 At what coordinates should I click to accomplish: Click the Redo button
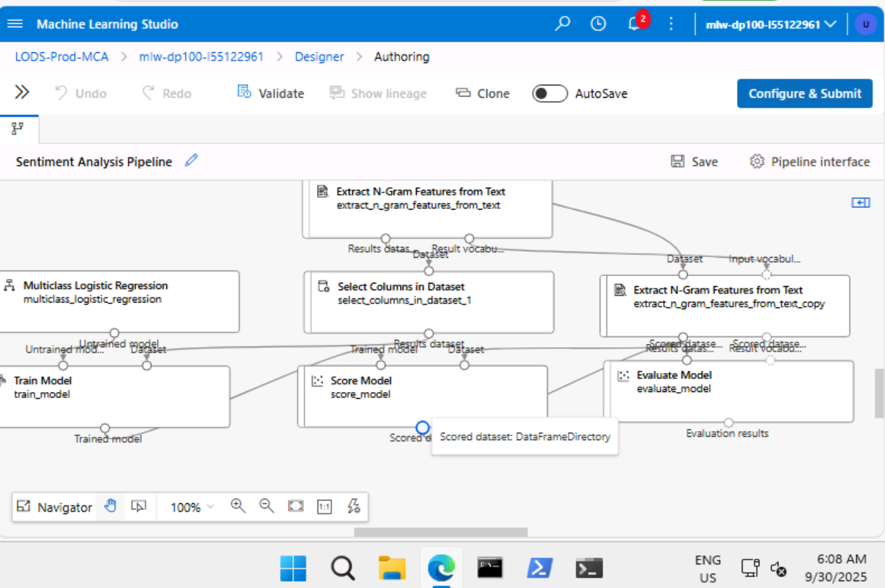click(166, 94)
